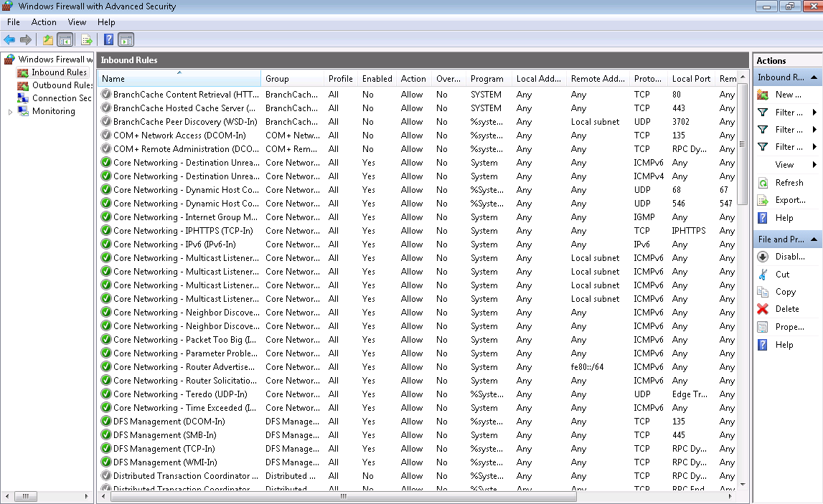Image resolution: width=823 pixels, height=504 pixels.
Task: Click the Export List toolbar icon
Action: pyautogui.click(x=87, y=40)
